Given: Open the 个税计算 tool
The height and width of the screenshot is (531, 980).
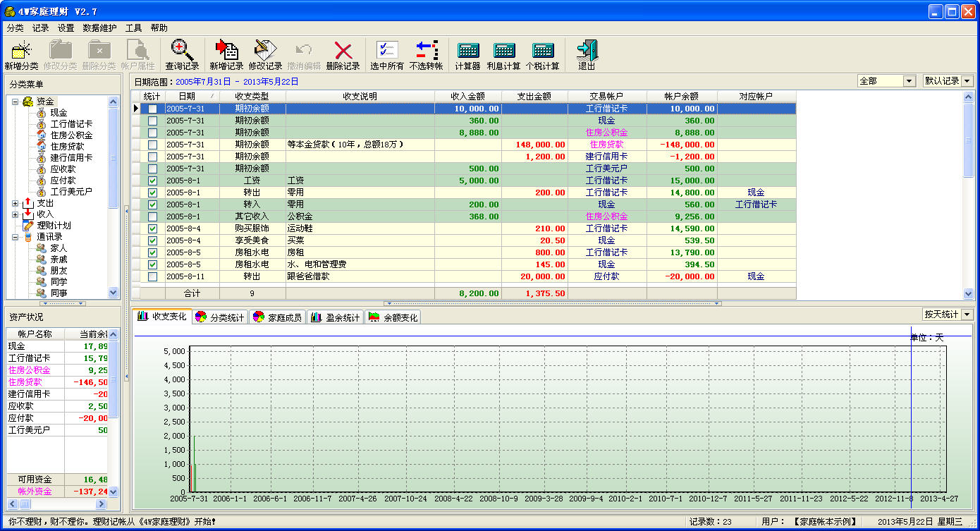Looking at the screenshot, I should [542, 51].
